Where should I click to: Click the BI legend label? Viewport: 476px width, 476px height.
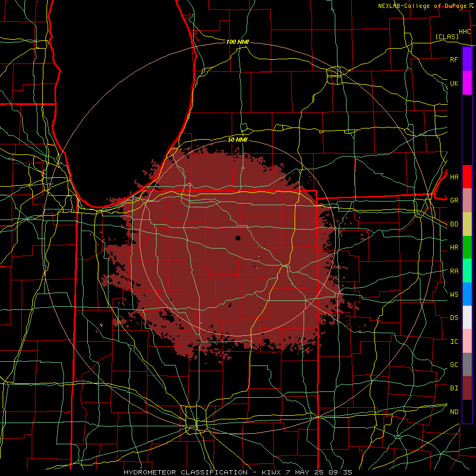pyautogui.click(x=454, y=388)
